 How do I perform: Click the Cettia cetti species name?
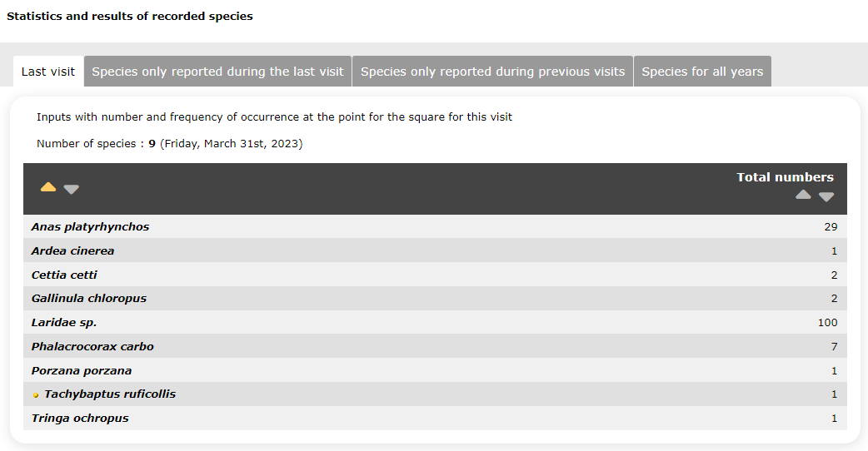pos(64,275)
